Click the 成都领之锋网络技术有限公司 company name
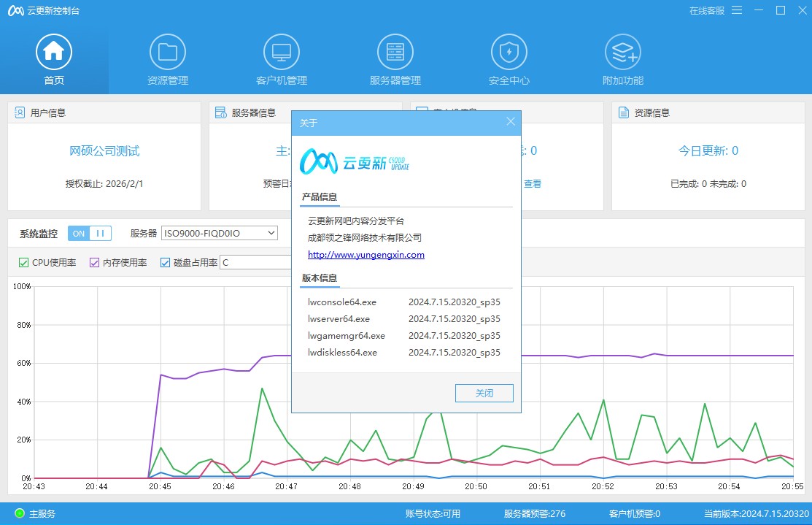The height and width of the screenshot is (525, 812). (365, 238)
